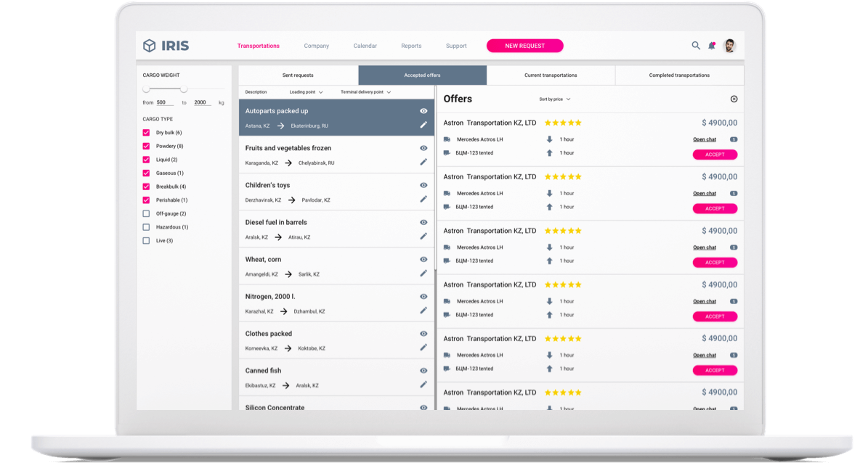
Task: Expand the Sort by price dropdown
Action: click(x=554, y=99)
